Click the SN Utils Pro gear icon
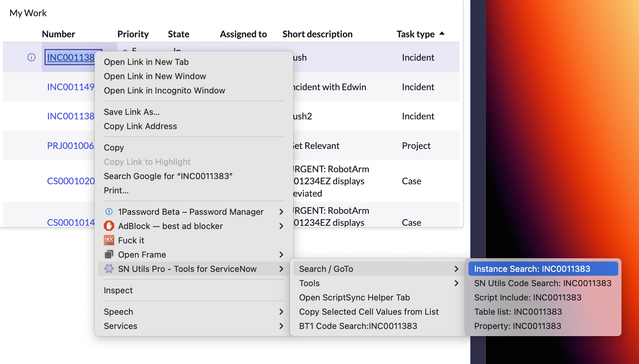 click(x=109, y=269)
